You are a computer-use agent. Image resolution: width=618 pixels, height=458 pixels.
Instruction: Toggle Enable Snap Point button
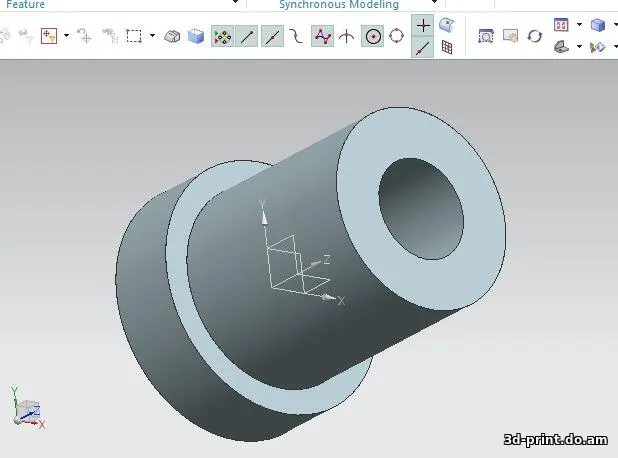click(223, 36)
